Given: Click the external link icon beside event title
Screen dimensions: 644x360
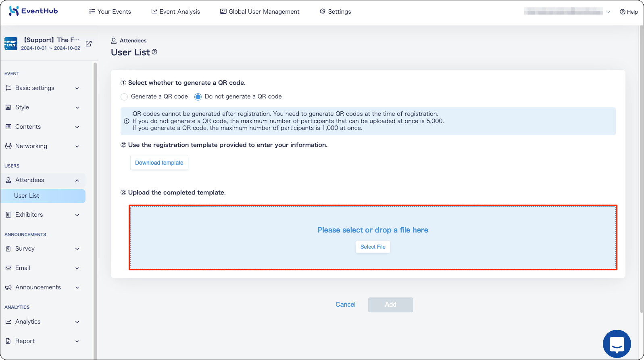Looking at the screenshot, I should (89, 44).
